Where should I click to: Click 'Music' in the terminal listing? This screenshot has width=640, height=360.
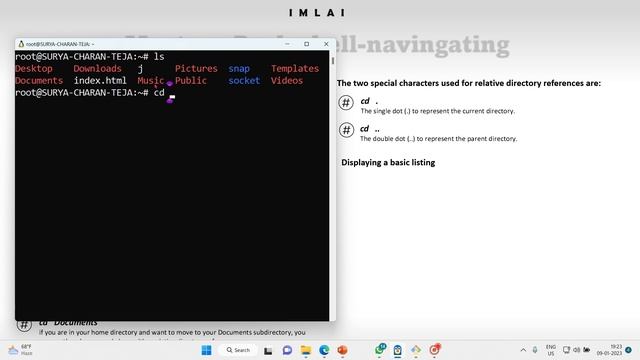tap(151, 80)
